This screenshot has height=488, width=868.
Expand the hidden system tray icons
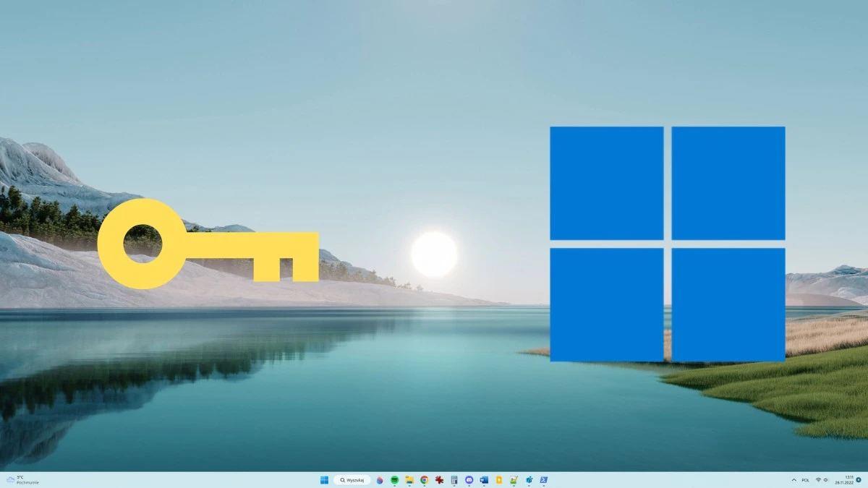[794, 479]
